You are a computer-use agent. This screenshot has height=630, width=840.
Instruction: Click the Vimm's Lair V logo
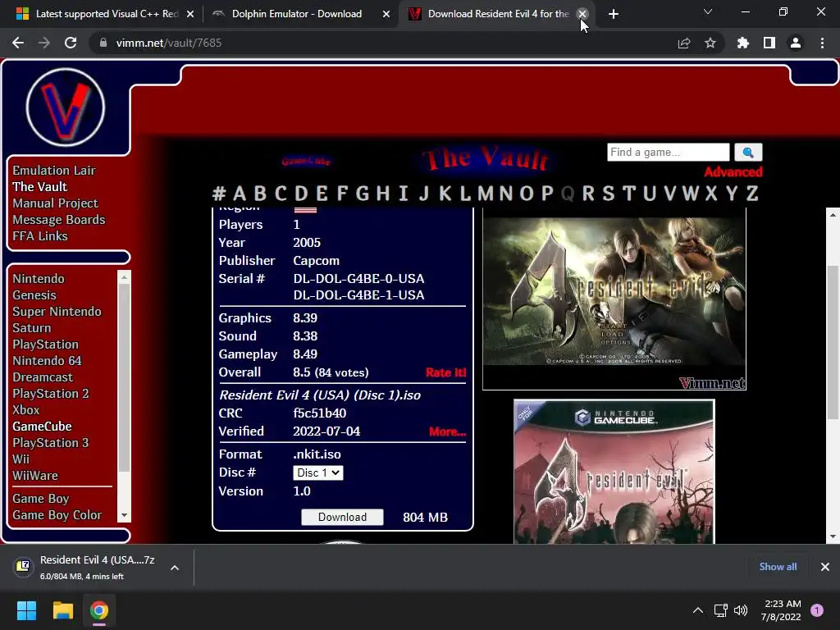(x=66, y=107)
